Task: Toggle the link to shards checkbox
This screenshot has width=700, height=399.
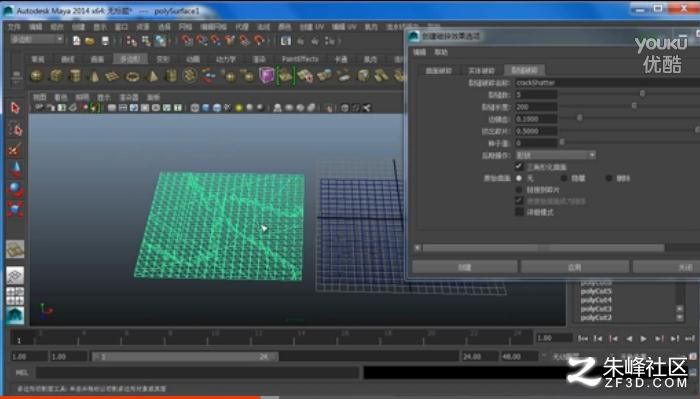Action: point(519,190)
